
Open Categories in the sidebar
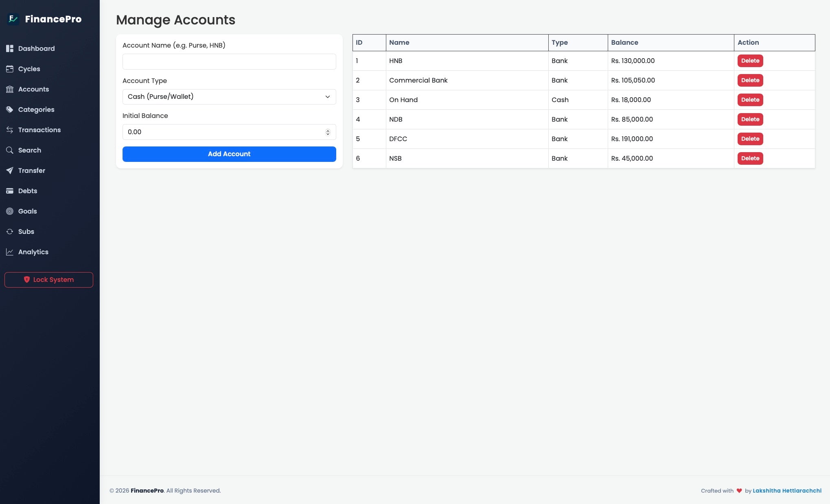coord(50,109)
